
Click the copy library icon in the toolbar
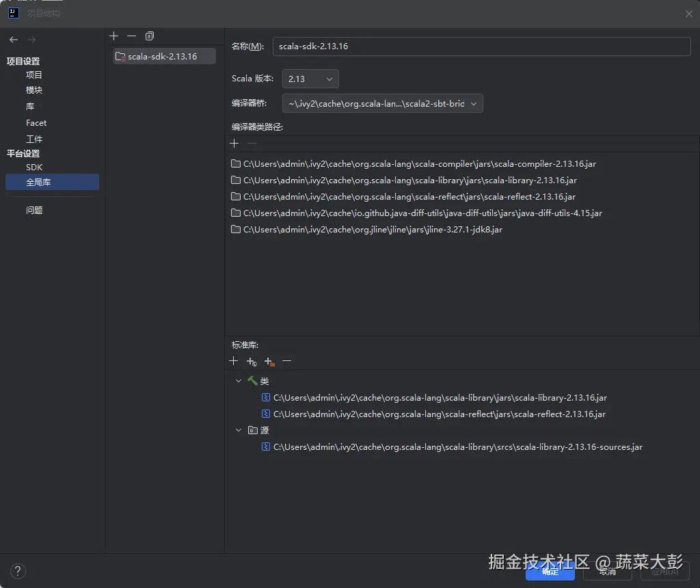click(149, 36)
